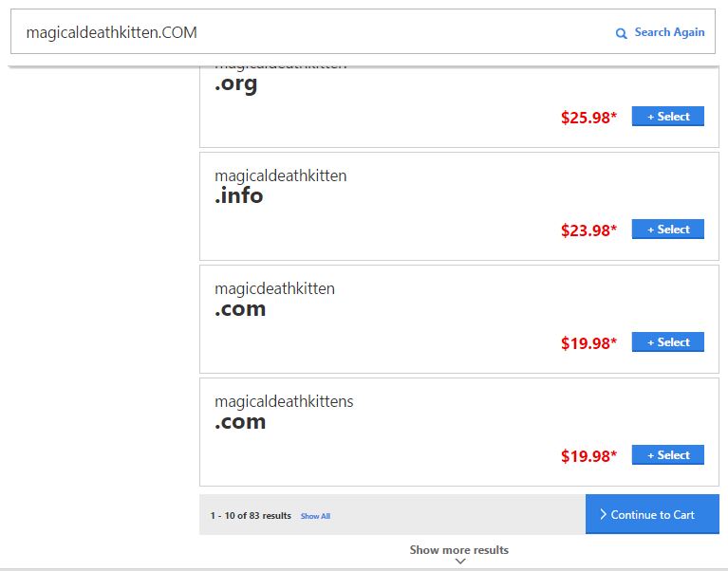This screenshot has width=728, height=571.
Task: Click the $23.98 price for .info
Action: (588, 230)
